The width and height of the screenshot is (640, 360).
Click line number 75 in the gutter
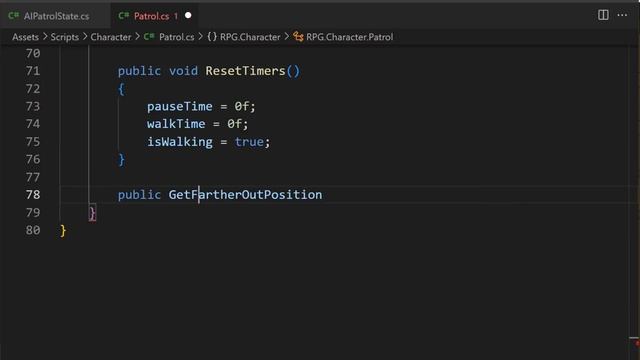(33, 142)
